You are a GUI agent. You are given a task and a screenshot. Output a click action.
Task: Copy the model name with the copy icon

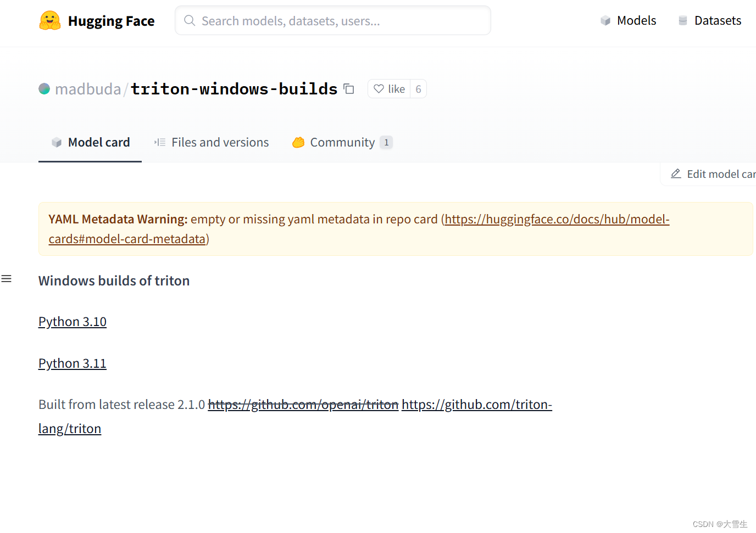pos(349,89)
